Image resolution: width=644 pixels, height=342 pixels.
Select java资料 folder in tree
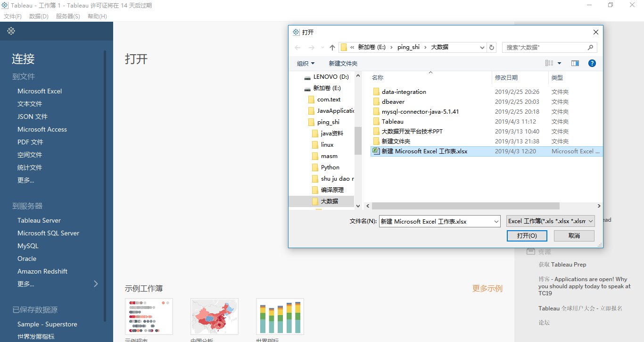click(328, 133)
